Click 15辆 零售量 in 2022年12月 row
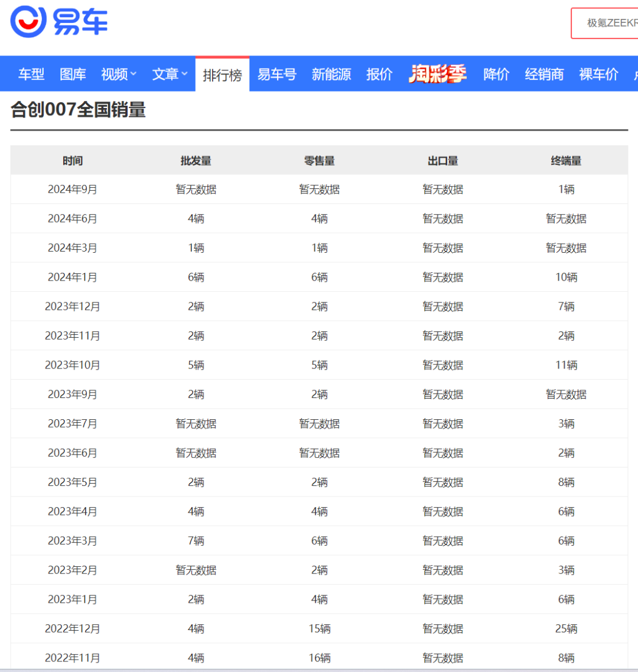The image size is (638, 672). pos(320,628)
